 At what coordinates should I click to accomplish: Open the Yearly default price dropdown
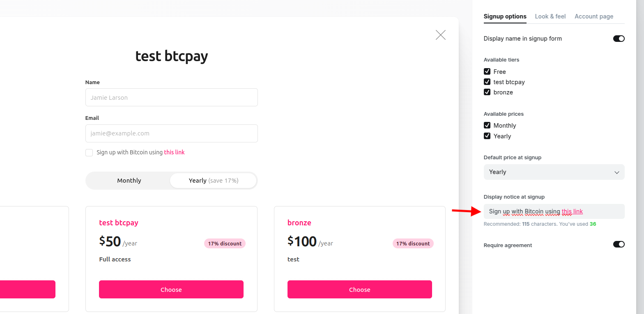coord(554,172)
